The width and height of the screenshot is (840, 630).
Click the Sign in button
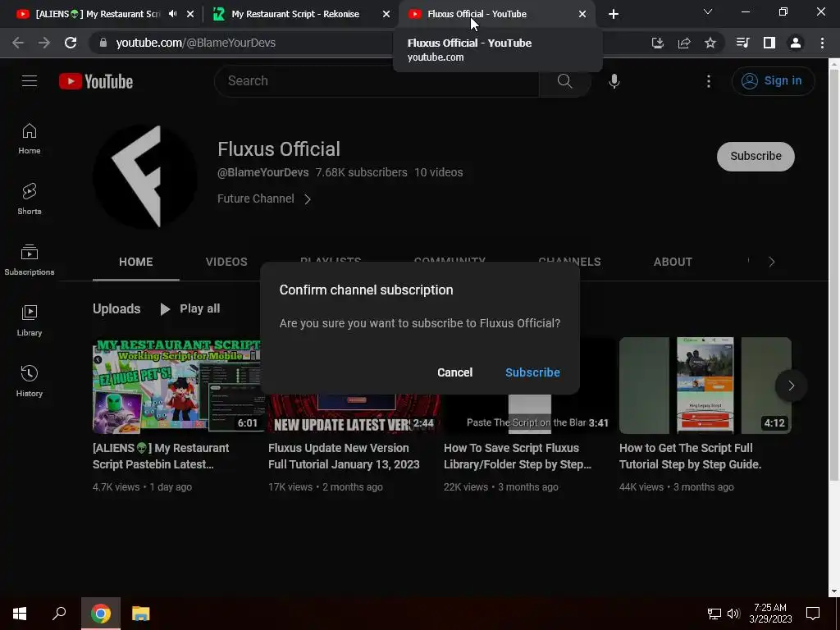click(x=773, y=81)
